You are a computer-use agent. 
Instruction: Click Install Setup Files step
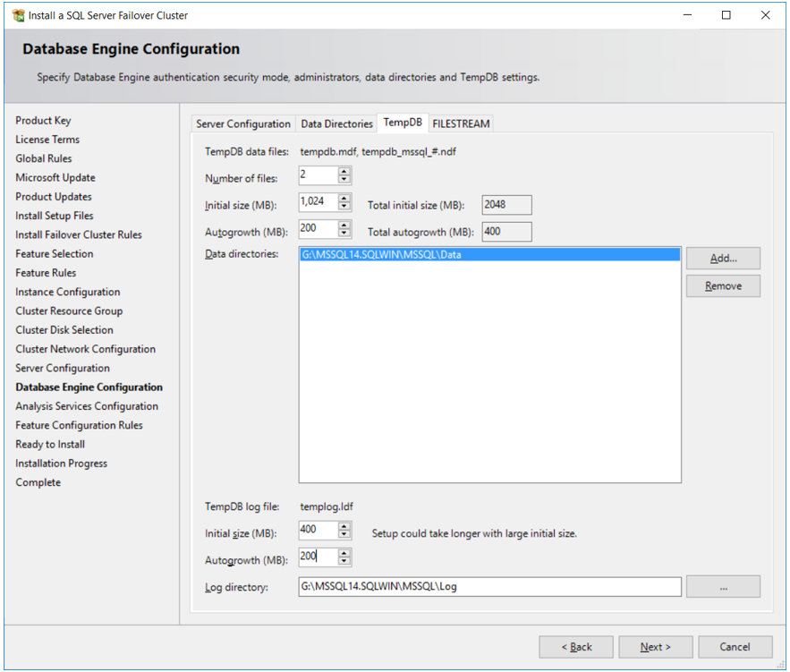tap(55, 216)
